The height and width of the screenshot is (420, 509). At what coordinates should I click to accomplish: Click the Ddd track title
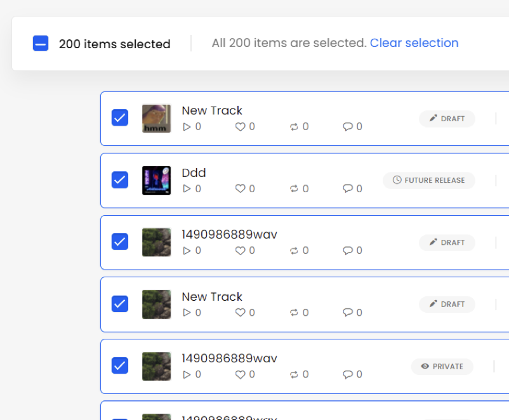[194, 173]
